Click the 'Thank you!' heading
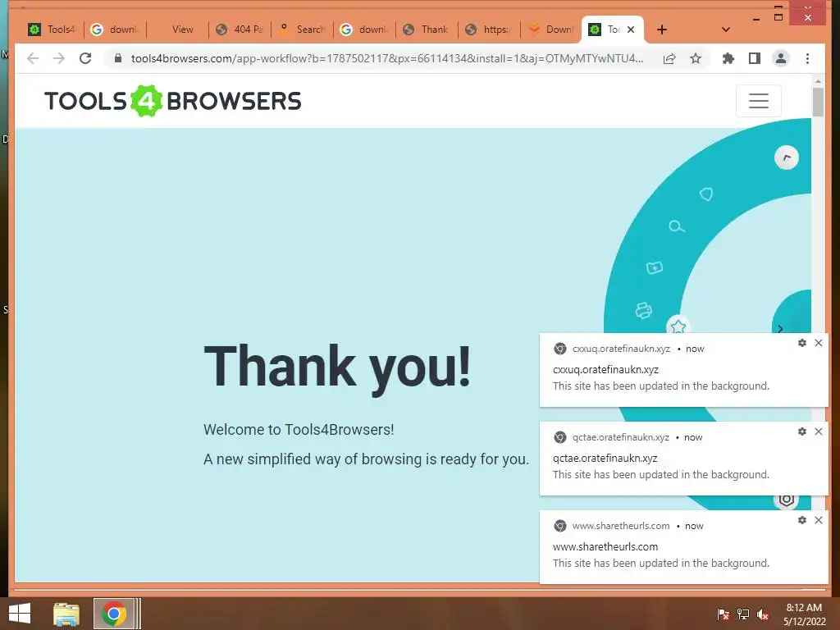This screenshot has width=840, height=630. tap(337, 367)
